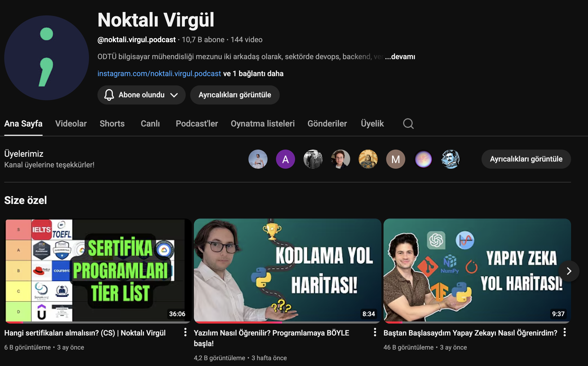Click the watch progress bar under Kodlama thumbnail

[x=287, y=322]
